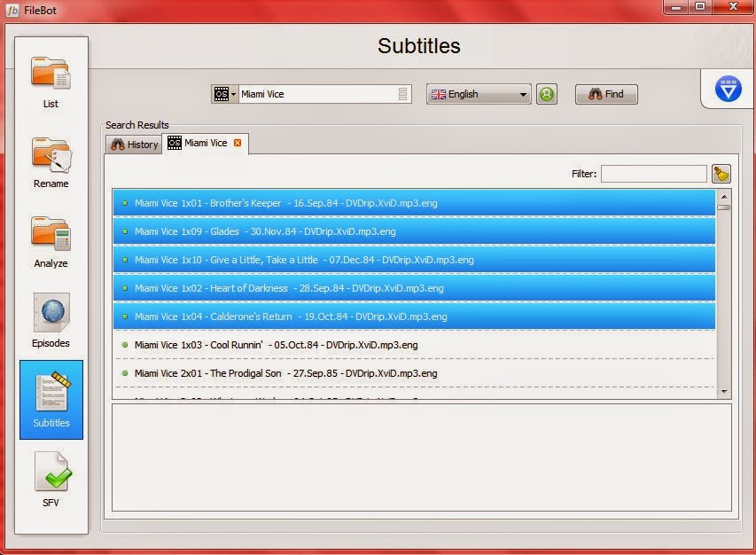
Task: Click green status dot of 2x01 Prodigal Son
Action: (x=125, y=374)
